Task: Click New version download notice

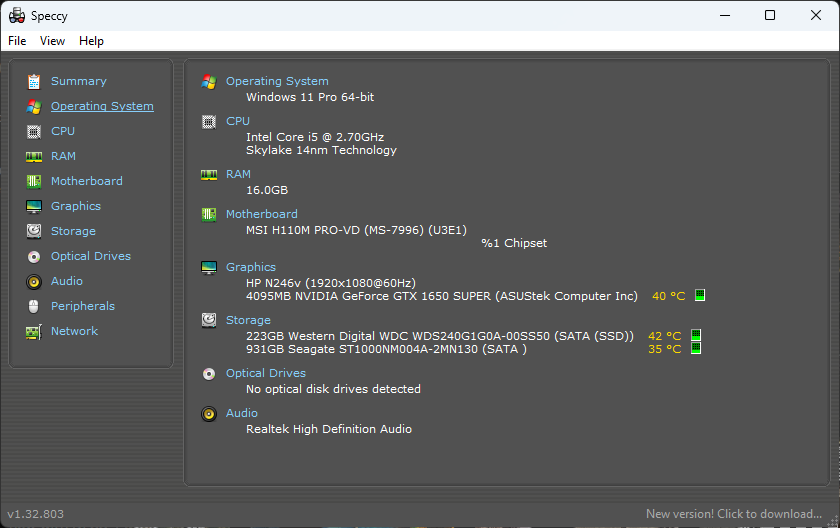Action: coord(734,514)
